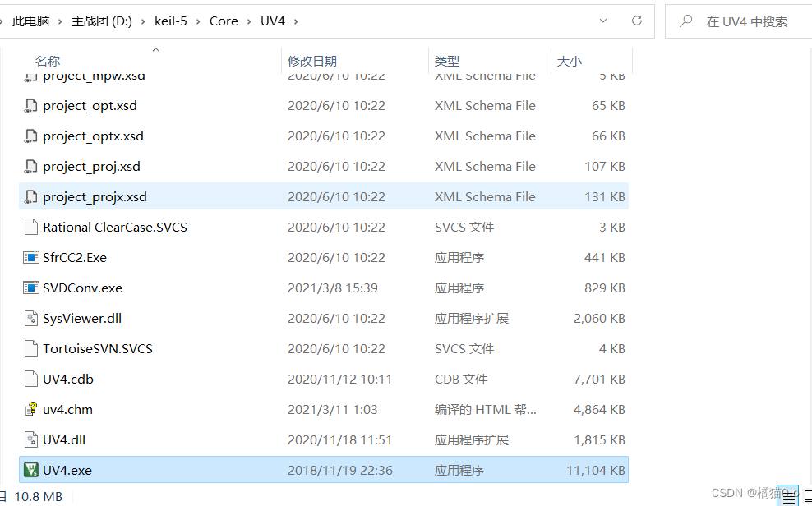Click size 131 KB of project_projx.xsd
Screen dimensions: 812x506
(x=605, y=197)
